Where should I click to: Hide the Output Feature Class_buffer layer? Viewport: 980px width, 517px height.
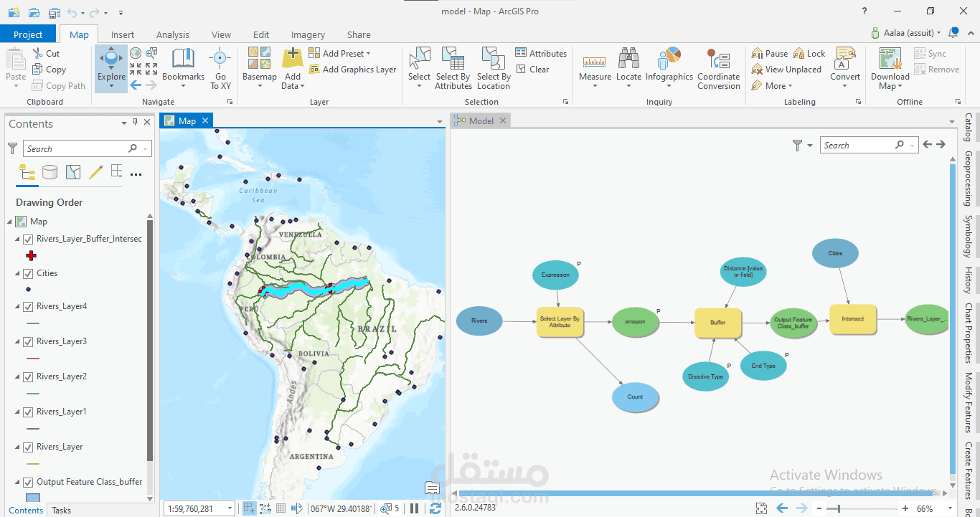[28, 483]
